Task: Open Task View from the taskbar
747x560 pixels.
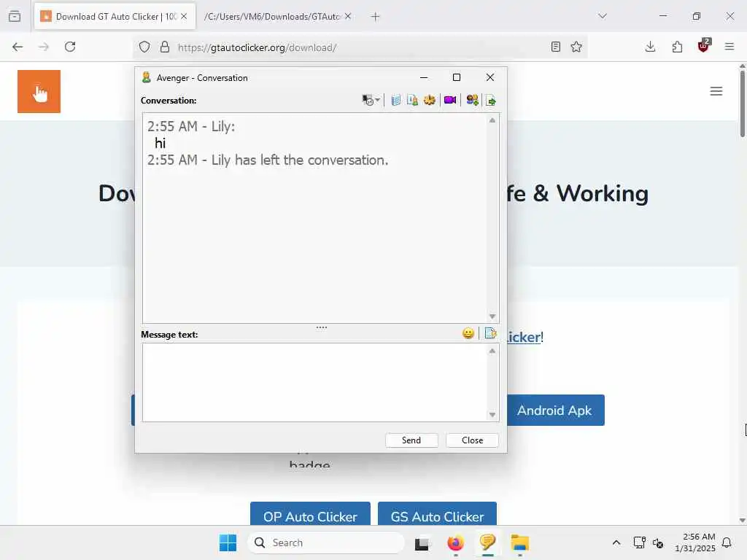Action: (x=422, y=542)
